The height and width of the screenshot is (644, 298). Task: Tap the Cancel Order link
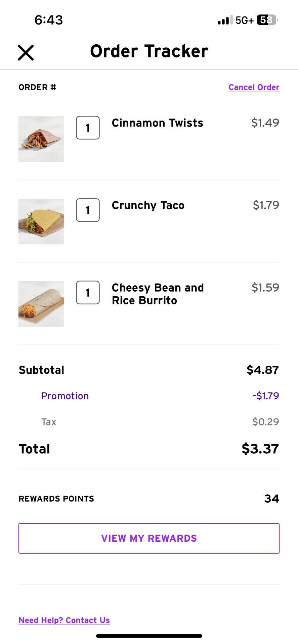[254, 87]
